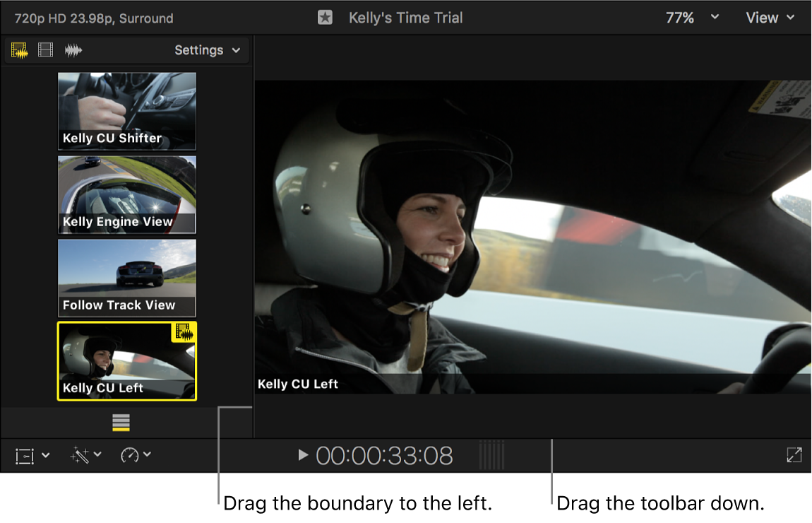The height and width of the screenshot is (523, 812).
Task: Click the timecode display 00:00:33:08
Action: tap(384, 456)
